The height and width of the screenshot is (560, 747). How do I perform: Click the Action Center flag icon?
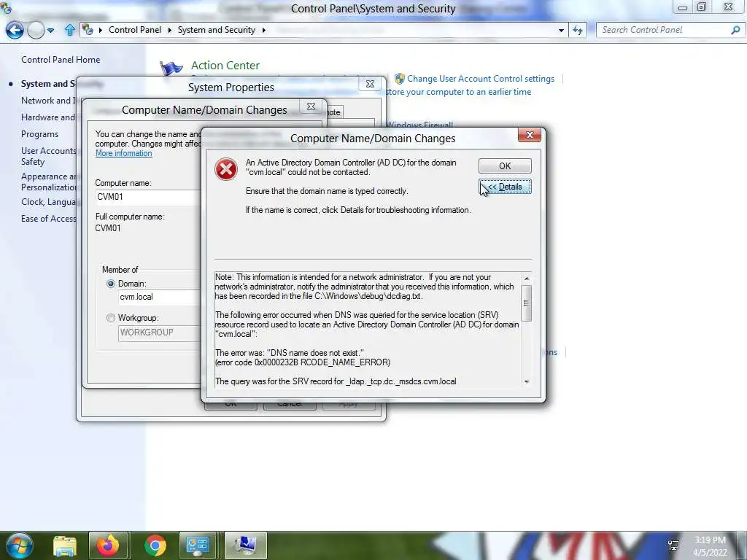click(x=171, y=69)
